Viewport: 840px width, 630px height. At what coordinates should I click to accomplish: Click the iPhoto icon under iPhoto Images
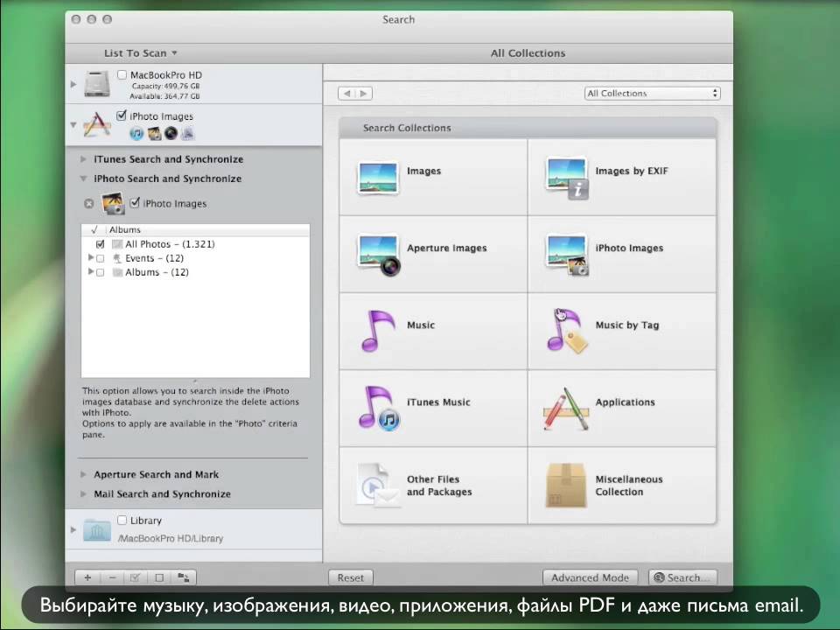click(154, 133)
